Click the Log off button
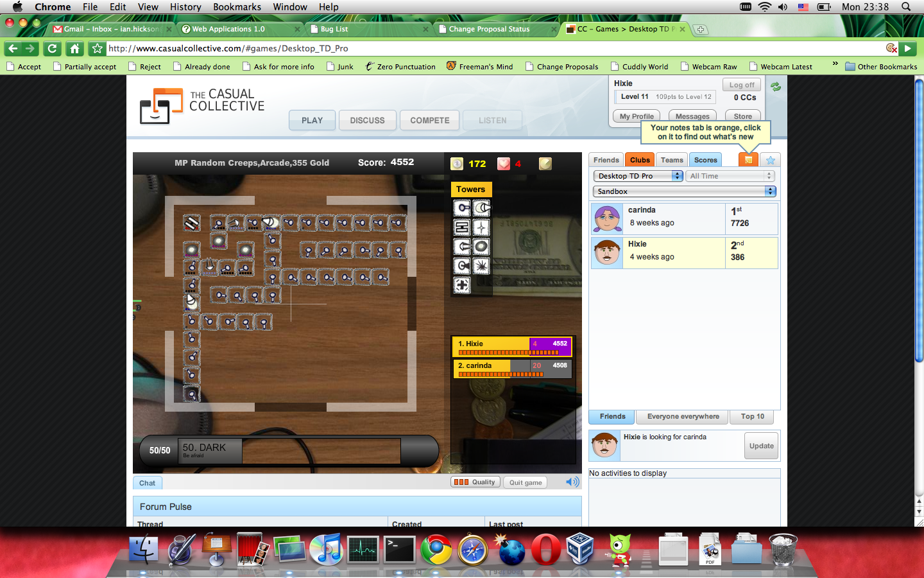 tap(742, 85)
